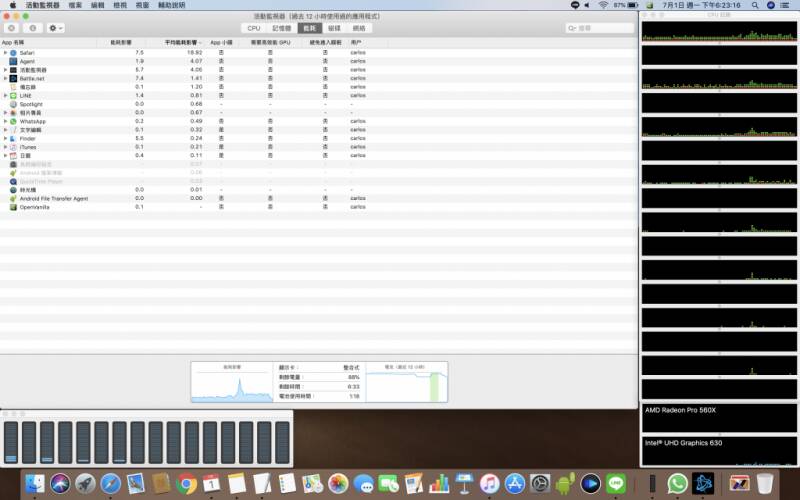Select the Spotlight process row

[319, 104]
